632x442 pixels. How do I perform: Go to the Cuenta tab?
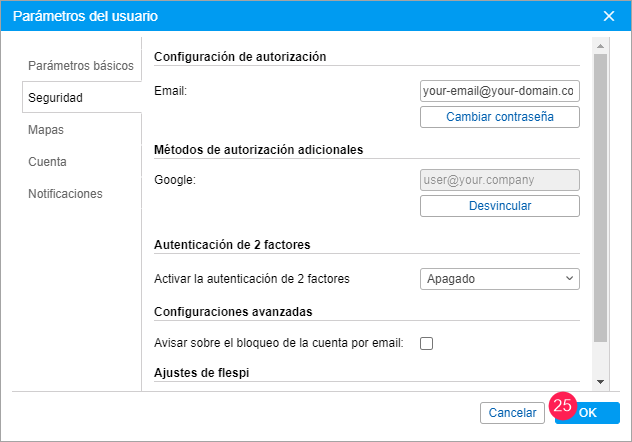point(48,162)
